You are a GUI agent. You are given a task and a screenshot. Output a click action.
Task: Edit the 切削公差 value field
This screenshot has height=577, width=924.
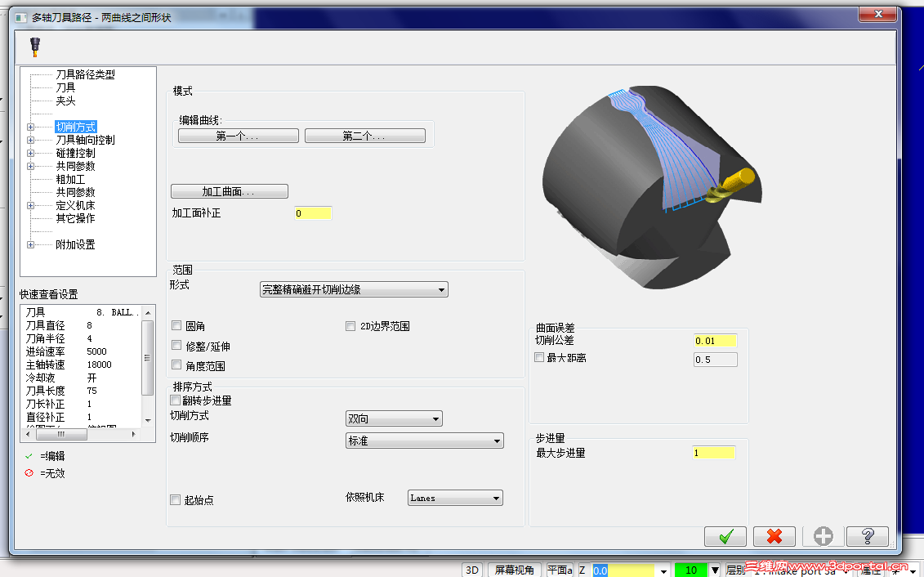tap(715, 339)
